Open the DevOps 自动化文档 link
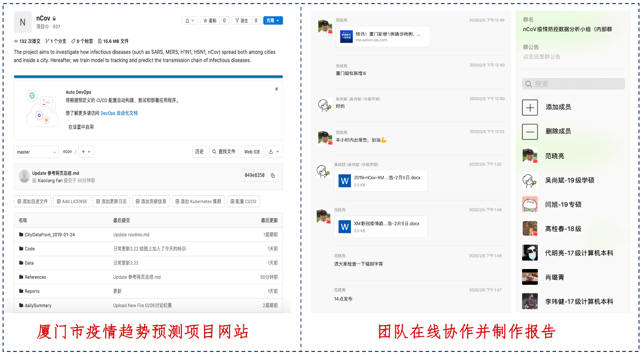 tap(119, 113)
